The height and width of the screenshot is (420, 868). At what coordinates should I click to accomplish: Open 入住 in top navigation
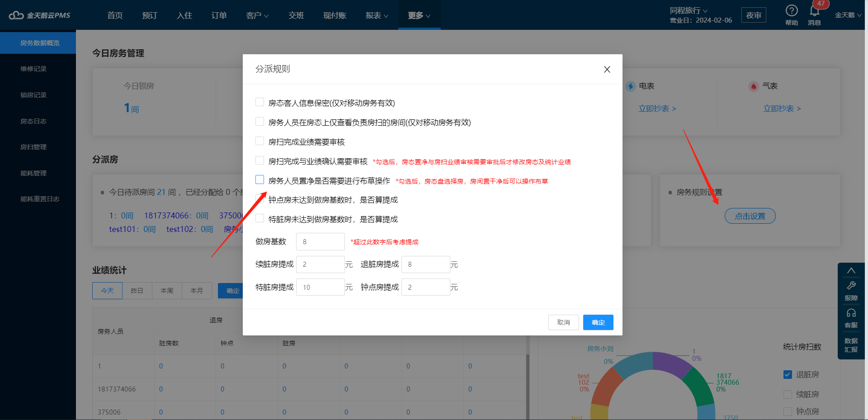[184, 15]
